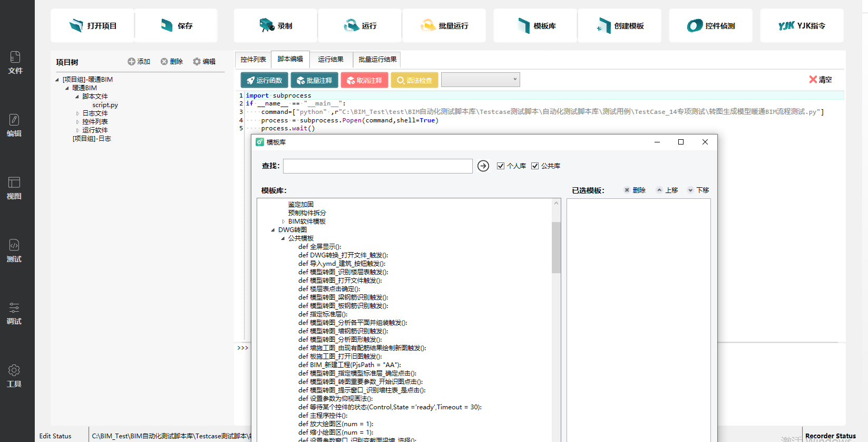Click the scroll-up arrow of template list
Screen dimensions: 868x442
pos(556,203)
